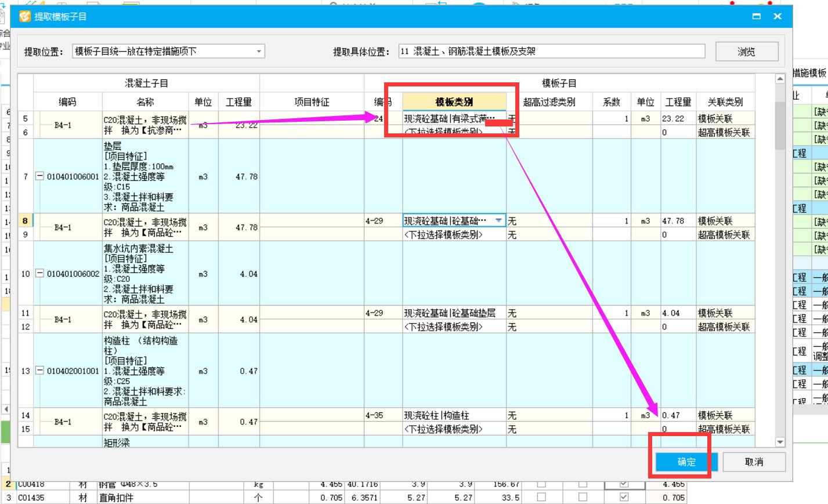The width and height of the screenshot is (828, 504).
Task: Click the 6.3571 value in background table
Action: (362, 498)
